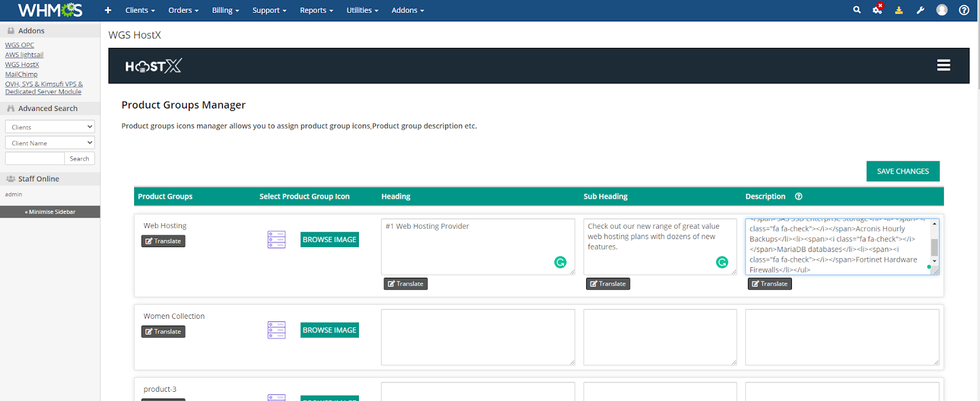This screenshot has width=980, height=401.
Task: Open the wrench configuration icon
Action: [x=920, y=10]
